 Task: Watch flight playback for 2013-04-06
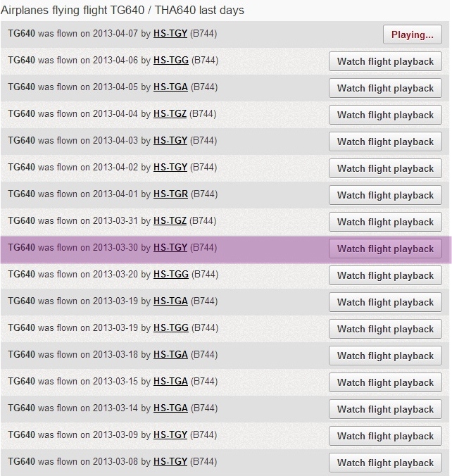(385, 61)
